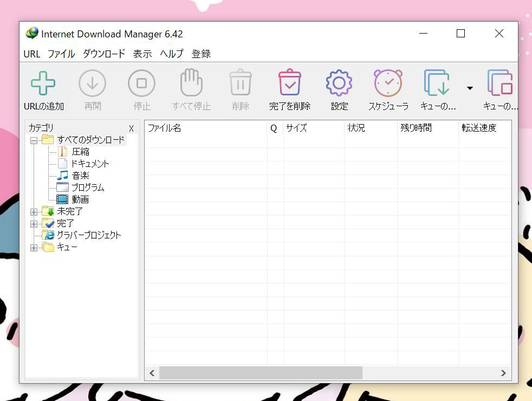Click the 停止 stop icon

pos(141,83)
